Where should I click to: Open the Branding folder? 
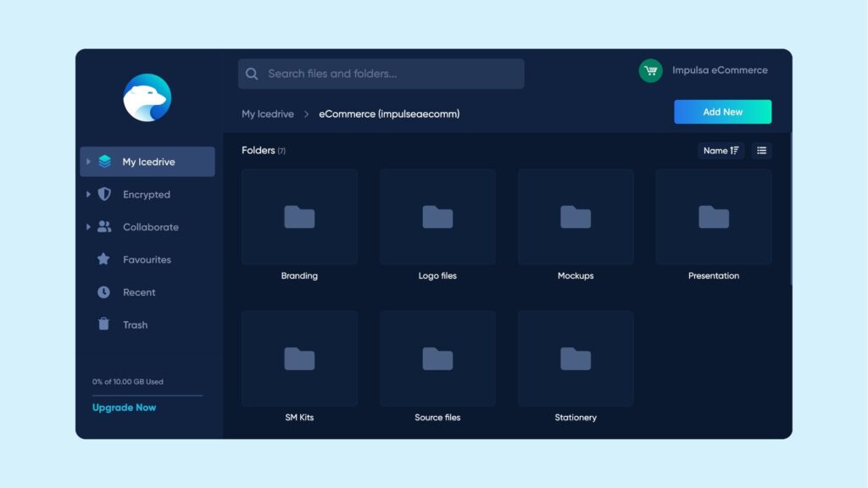tap(299, 217)
